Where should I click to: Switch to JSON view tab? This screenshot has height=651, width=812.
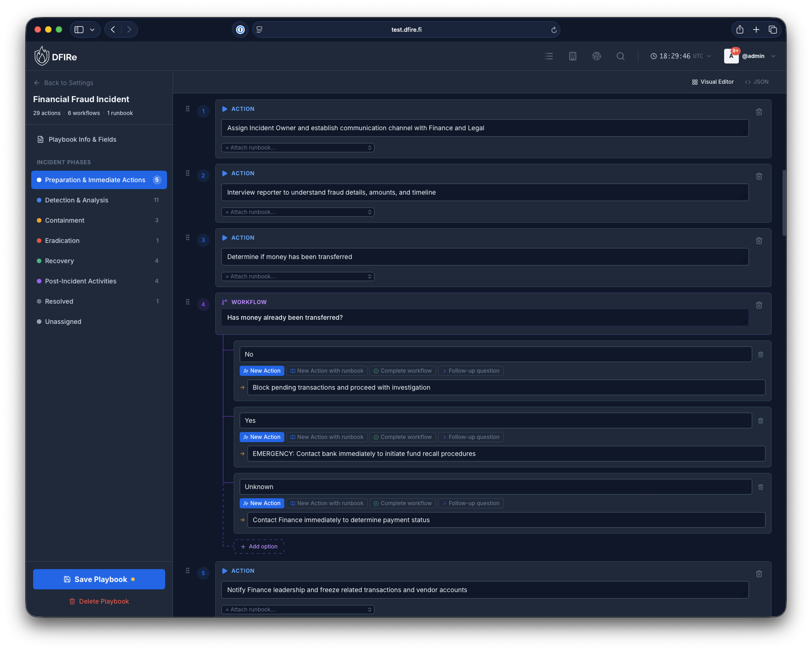pos(757,82)
